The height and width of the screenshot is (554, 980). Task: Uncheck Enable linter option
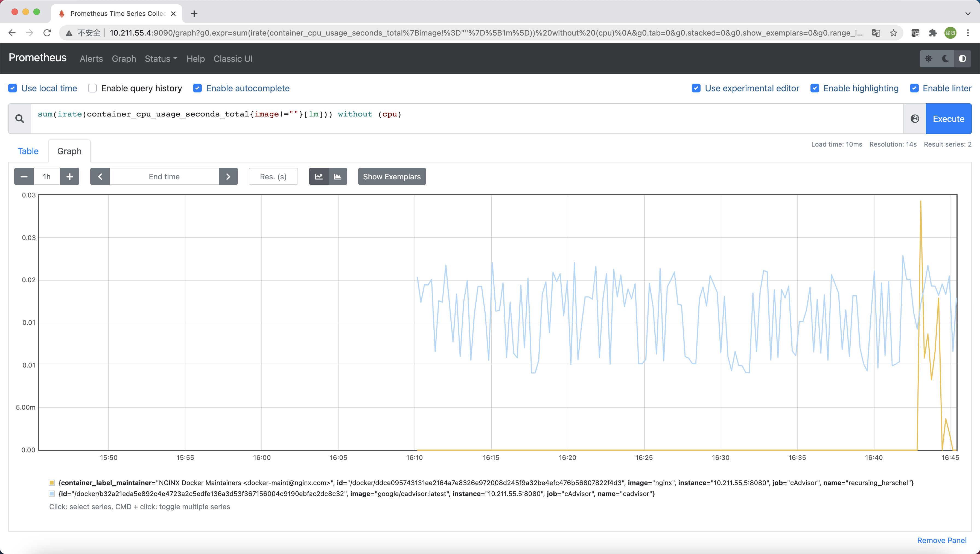(914, 88)
